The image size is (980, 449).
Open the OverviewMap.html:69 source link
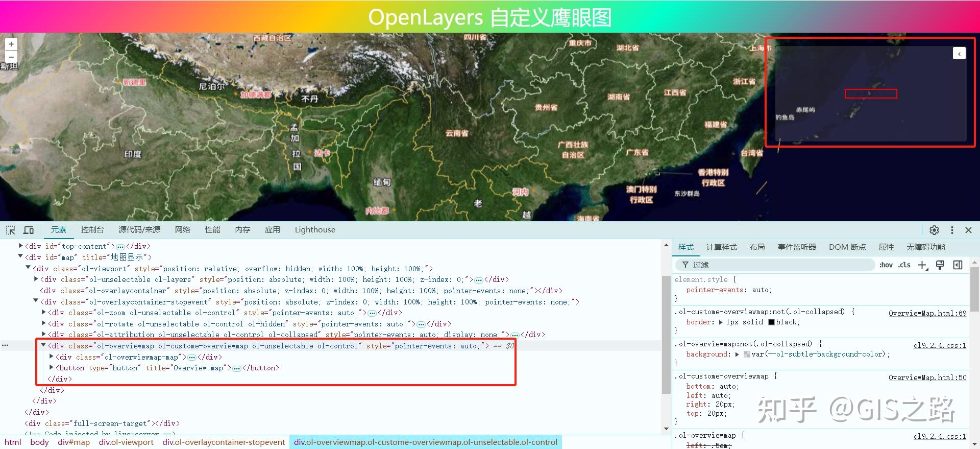tap(927, 313)
